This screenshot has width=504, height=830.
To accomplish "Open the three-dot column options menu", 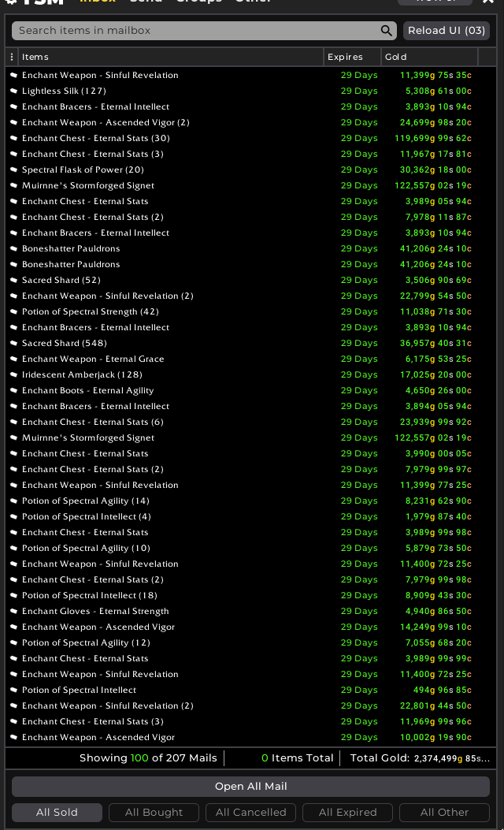I will 12,57.
